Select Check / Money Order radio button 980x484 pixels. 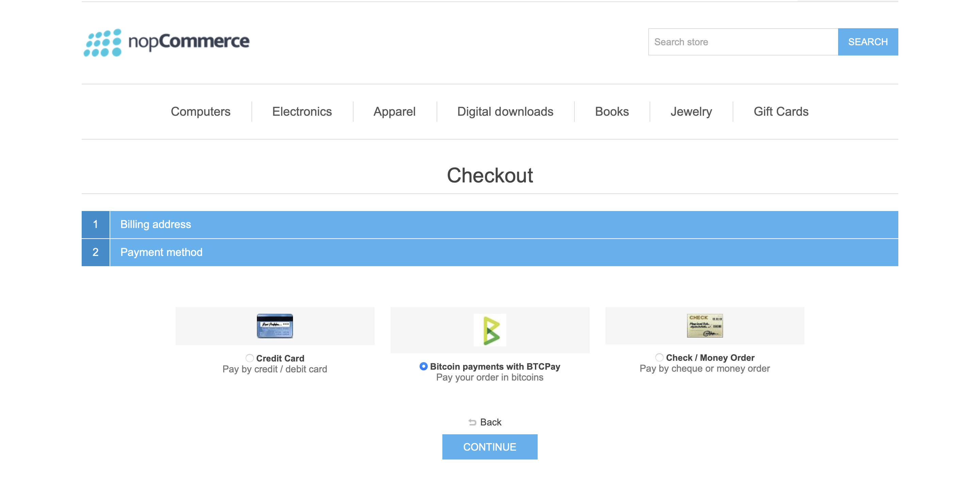click(x=659, y=357)
